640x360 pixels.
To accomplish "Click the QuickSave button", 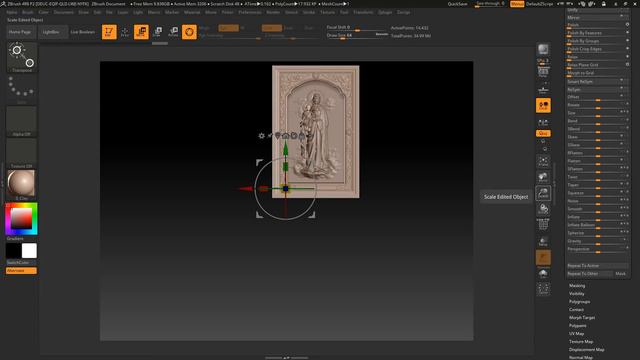I will coord(457,4).
